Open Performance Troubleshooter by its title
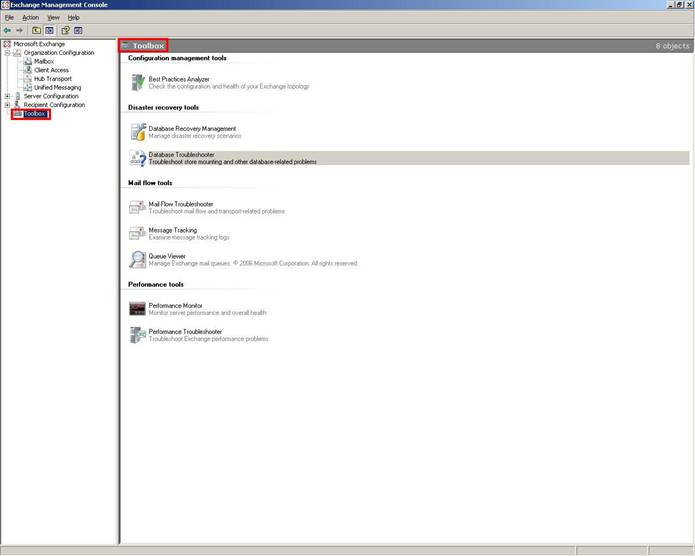This screenshot has height=556, width=695. click(x=185, y=332)
